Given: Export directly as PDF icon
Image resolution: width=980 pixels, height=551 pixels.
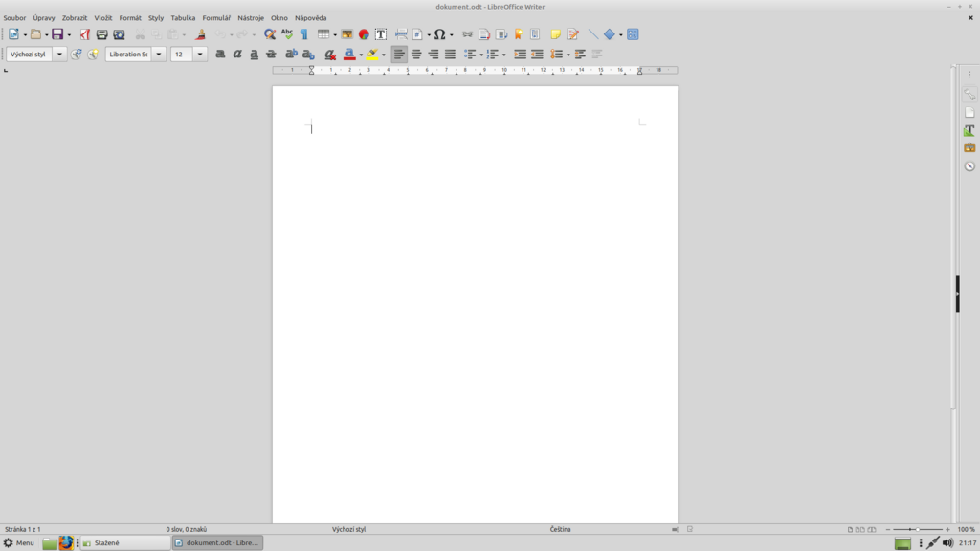Looking at the screenshot, I should click(84, 34).
